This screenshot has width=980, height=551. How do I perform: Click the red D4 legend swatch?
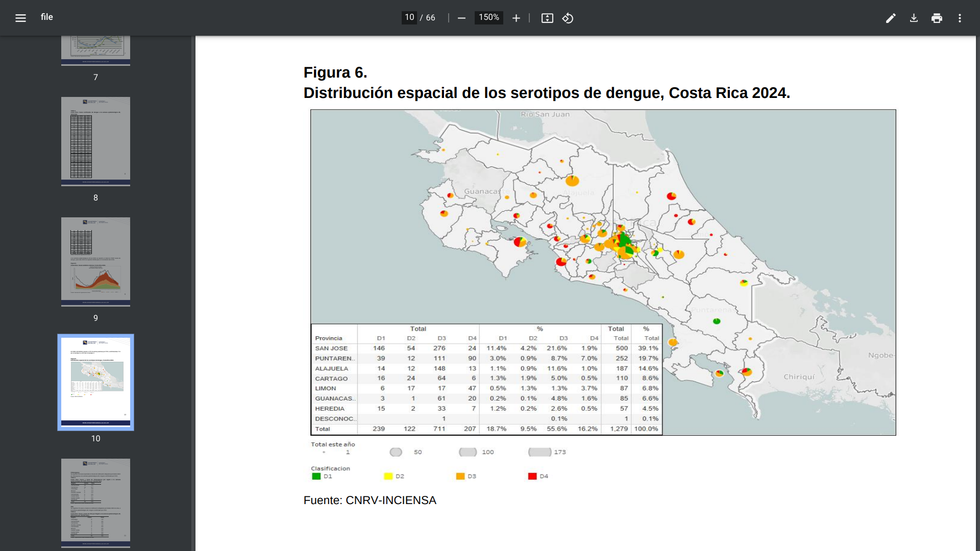coord(532,476)
